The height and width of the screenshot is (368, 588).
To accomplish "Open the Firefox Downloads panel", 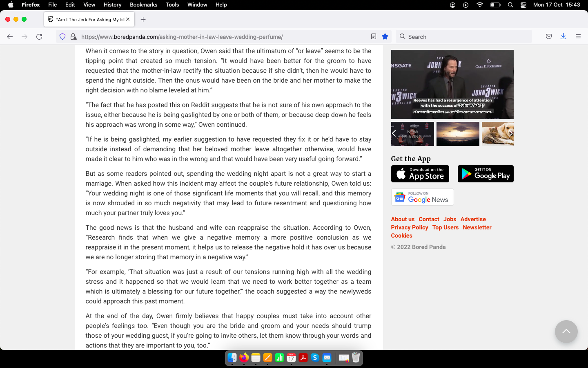I will 563,37.
